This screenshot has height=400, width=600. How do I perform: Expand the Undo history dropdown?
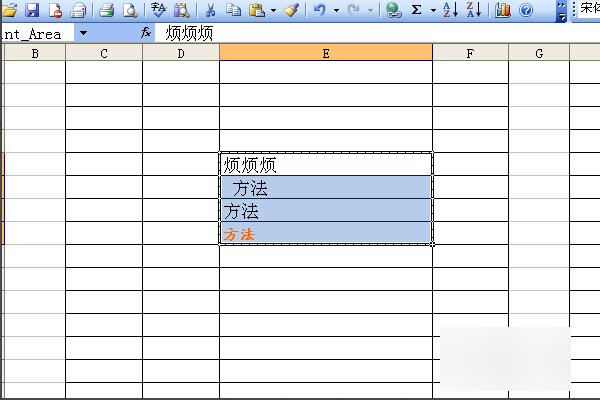[x=336, y=10]
